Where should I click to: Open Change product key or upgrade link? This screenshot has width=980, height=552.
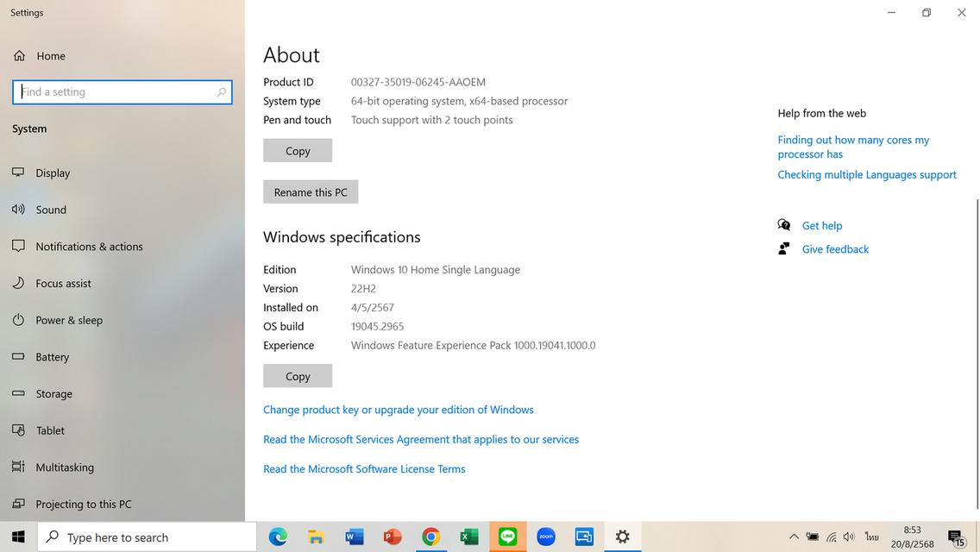(399, 410)
